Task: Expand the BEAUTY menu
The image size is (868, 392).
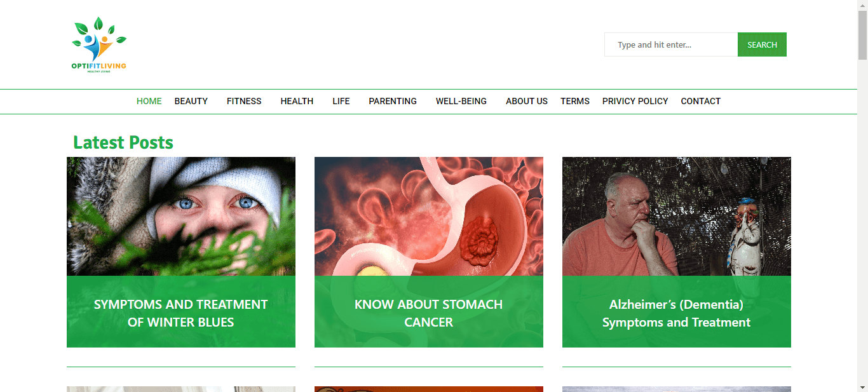Action: point(191,101)
